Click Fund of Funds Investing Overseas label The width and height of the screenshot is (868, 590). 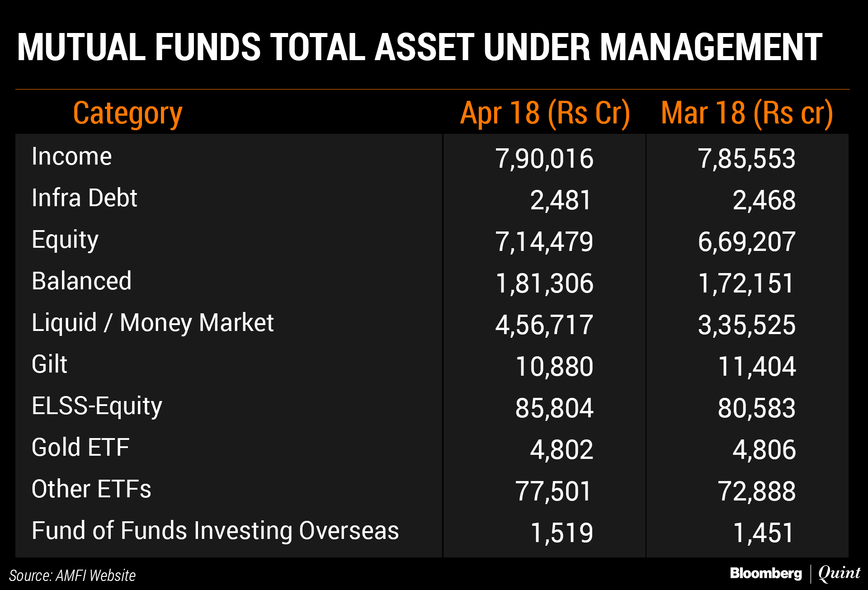pyautogui.click(x=215, y=531)
